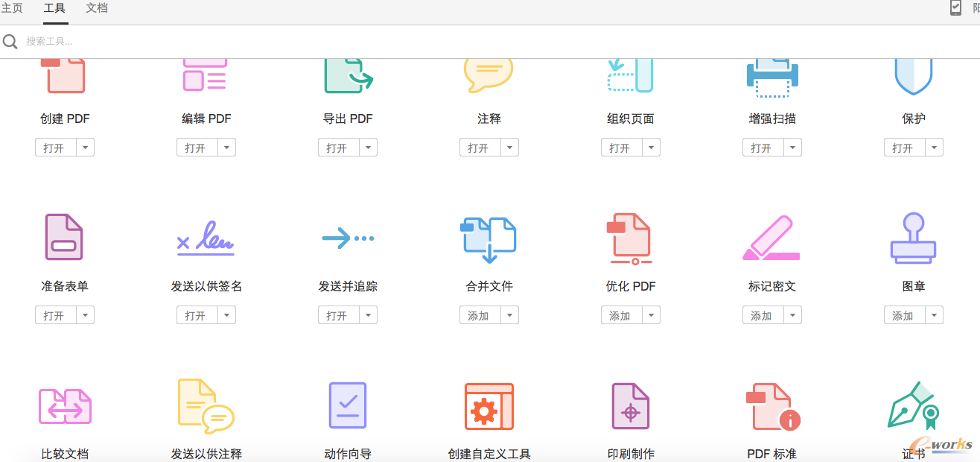Select the 印刷制作 icon

pyautogui.click(x=631, y=406)
